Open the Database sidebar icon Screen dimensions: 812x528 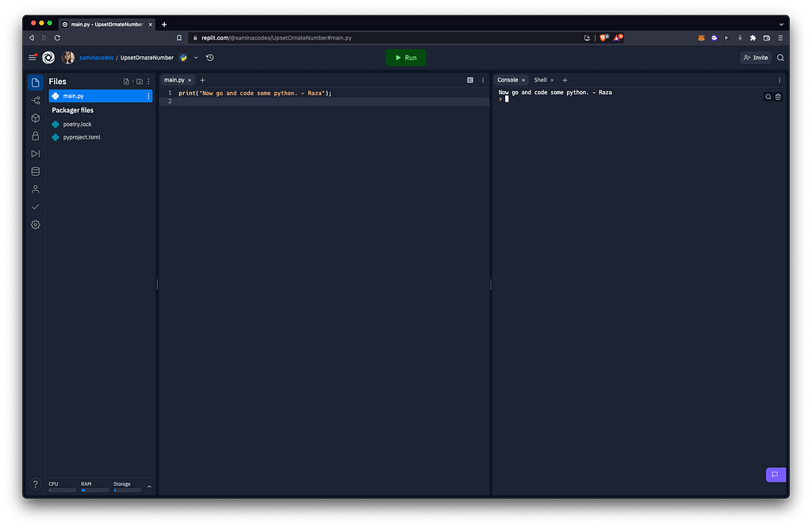coord(35,171)
